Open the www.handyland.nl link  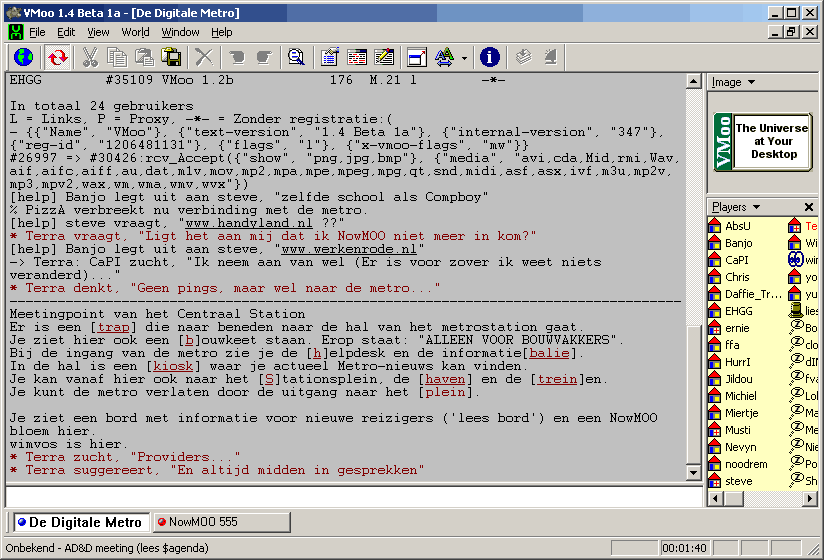[x=249, y=223]
